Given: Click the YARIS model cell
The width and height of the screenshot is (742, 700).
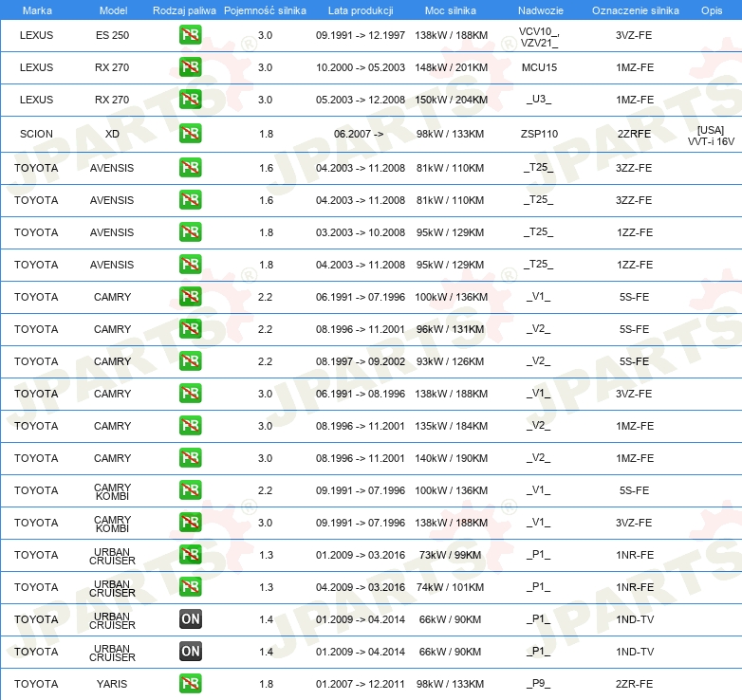Looking at the screenshot, I should pos(112,684).
